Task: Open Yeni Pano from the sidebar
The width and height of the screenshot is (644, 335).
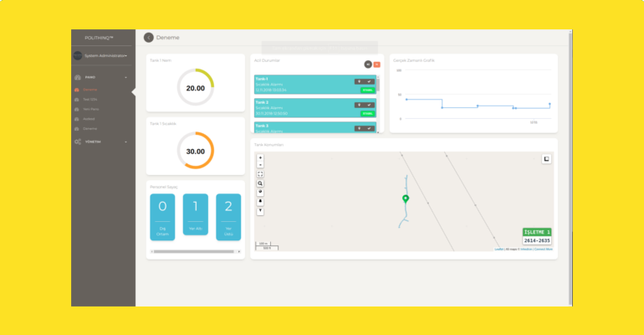Action: coord(90,109)
